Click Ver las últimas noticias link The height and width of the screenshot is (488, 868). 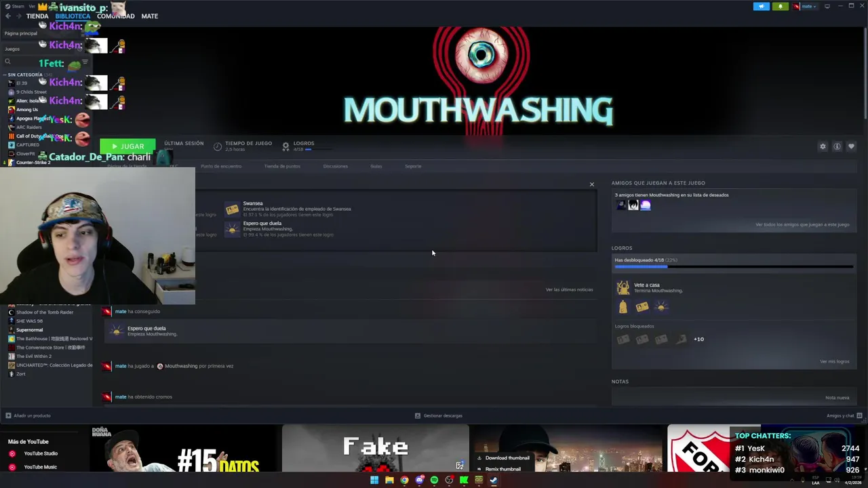[x=569, y=289]
